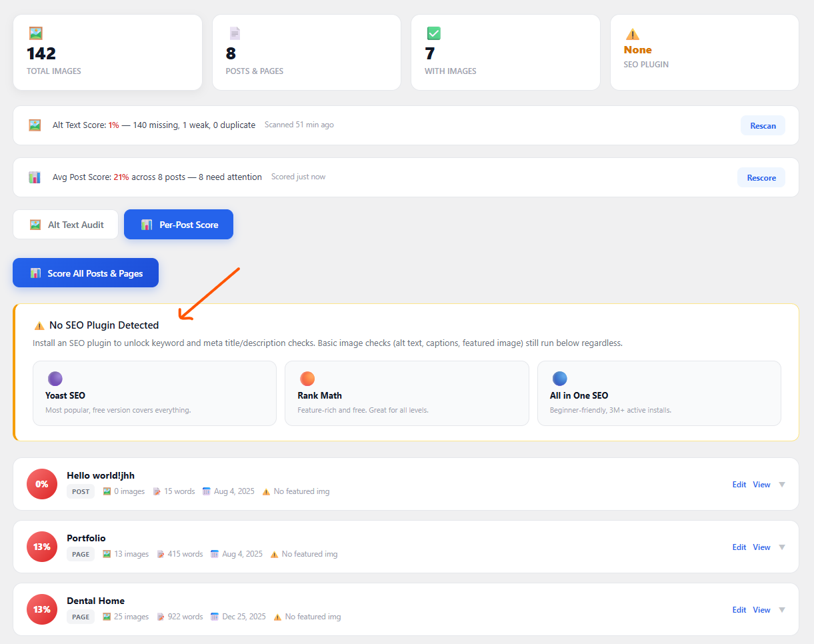Click the images icon in Hello world!jhh row
The width and height of the screenshot is (814, 644).
coord(107,491)
